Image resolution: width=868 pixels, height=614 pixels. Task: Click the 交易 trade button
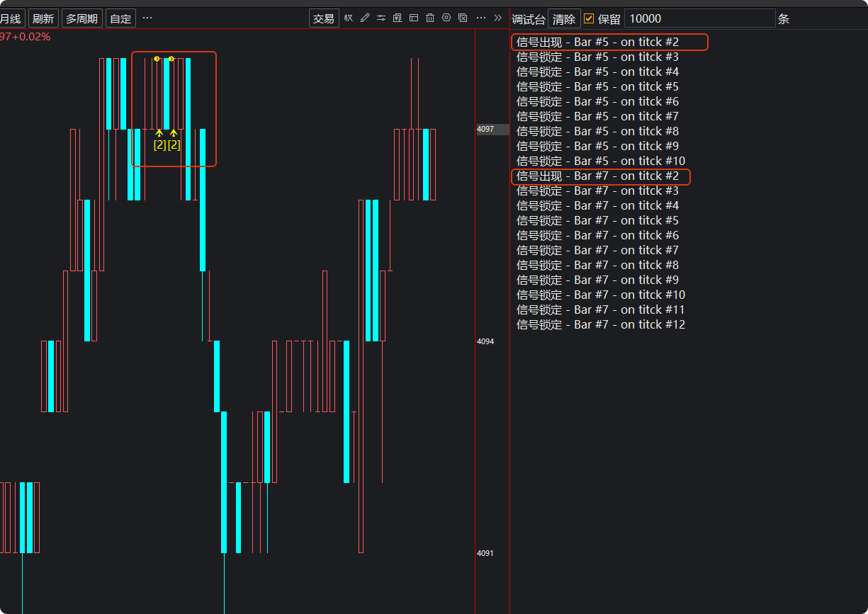coord(324,18)
